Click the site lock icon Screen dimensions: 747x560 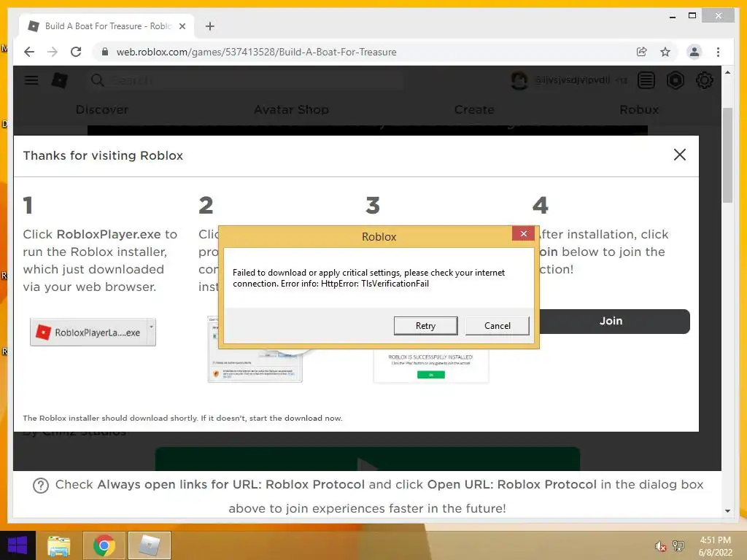pos(105,52)
